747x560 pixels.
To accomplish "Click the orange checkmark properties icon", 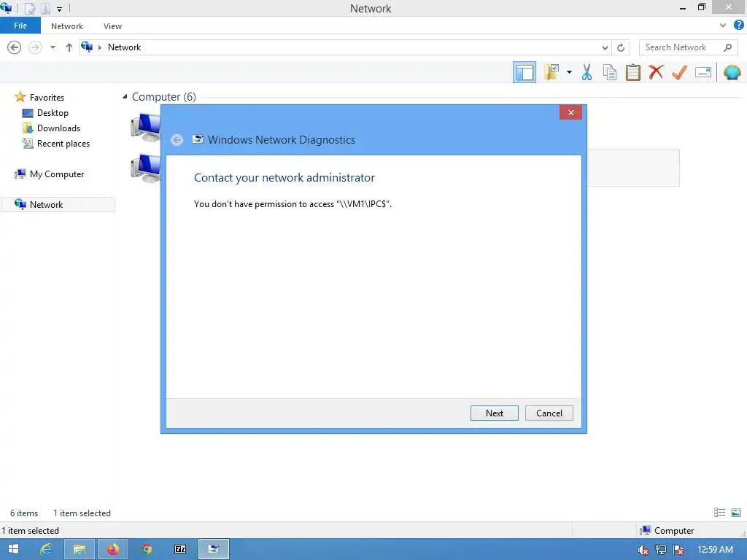I will pyautogui.click(x=679, y=72).
